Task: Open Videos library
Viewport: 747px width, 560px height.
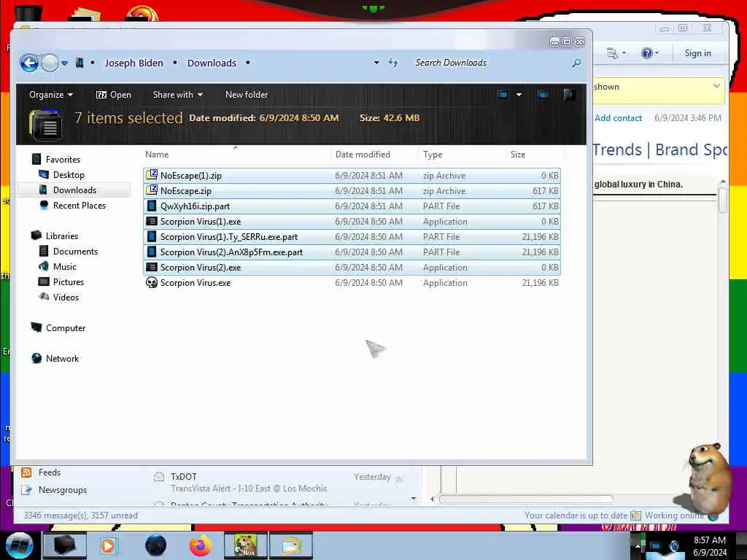Action: (66, 297)
